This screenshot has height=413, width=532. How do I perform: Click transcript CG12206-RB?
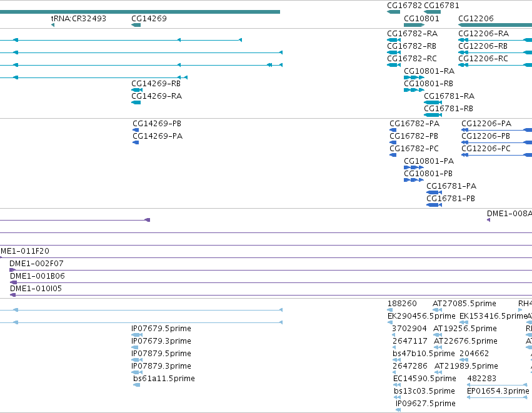tap(483, 46)
